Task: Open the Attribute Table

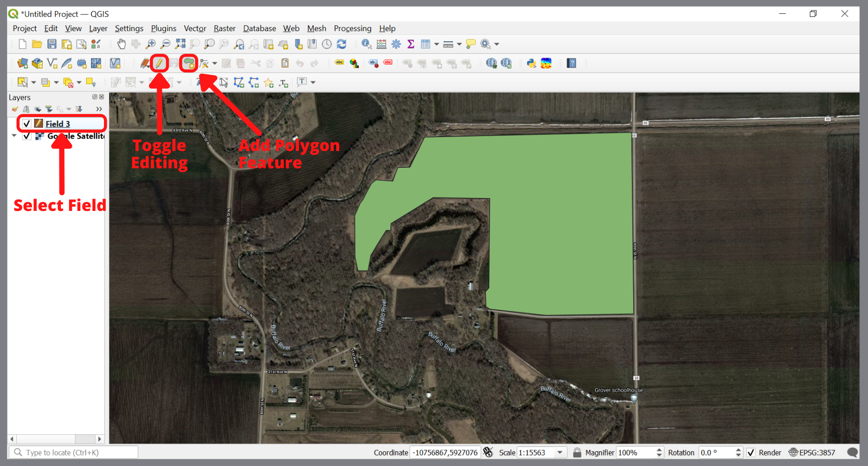Action: tap(426, 44)
